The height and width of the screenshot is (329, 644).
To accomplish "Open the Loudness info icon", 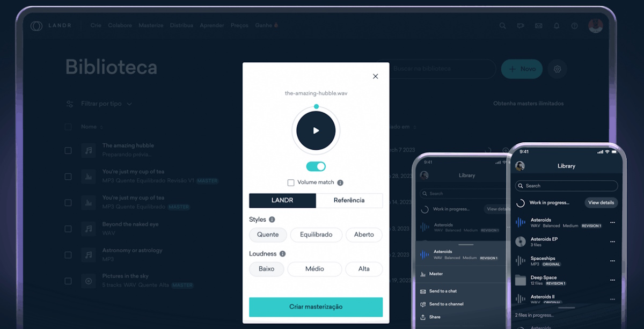I will click(282, 254).
